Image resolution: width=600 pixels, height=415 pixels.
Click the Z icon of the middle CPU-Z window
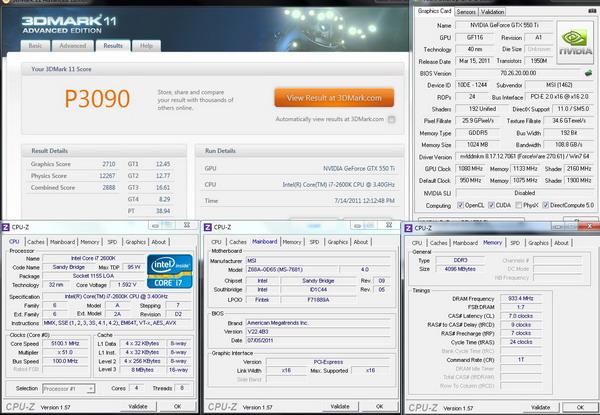207,227
